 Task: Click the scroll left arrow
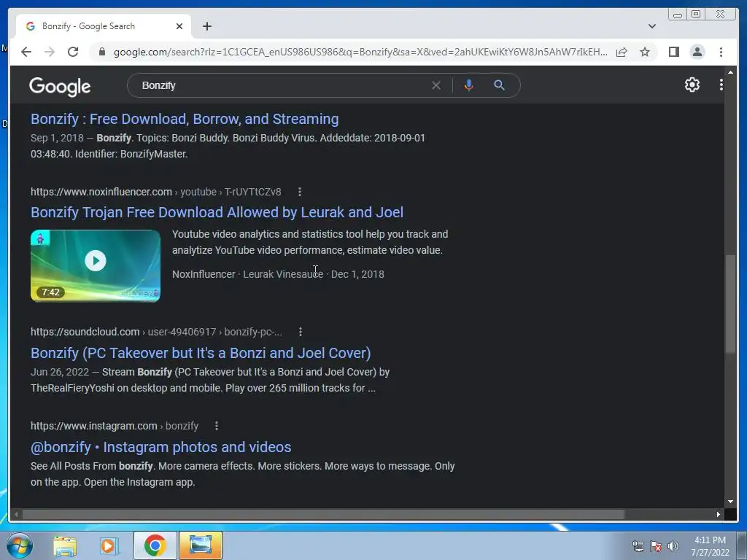pyautogui.click(x=16, y=514)
